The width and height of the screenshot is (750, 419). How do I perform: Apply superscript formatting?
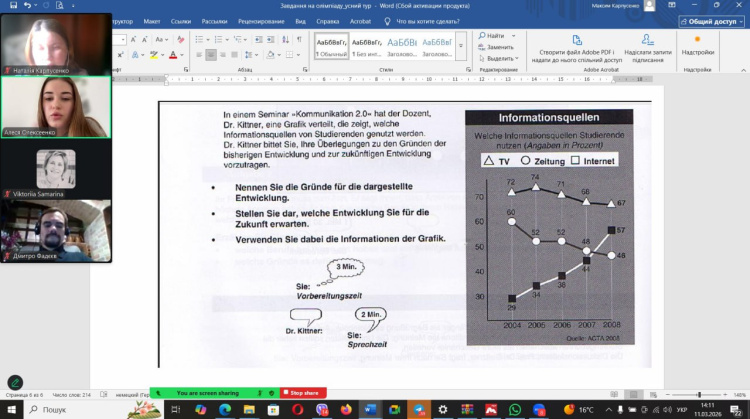pyautogui.click(x=120, y=55)
